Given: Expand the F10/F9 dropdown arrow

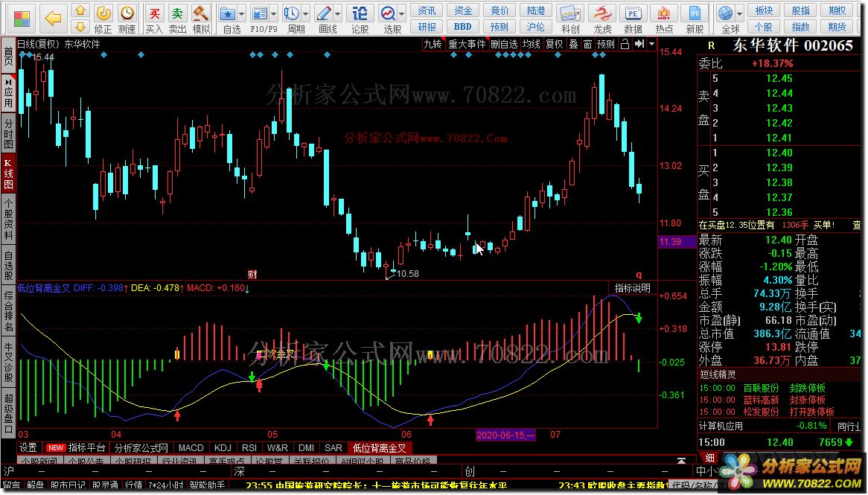Looking at the screenshot, I should (x=273, y=14).
